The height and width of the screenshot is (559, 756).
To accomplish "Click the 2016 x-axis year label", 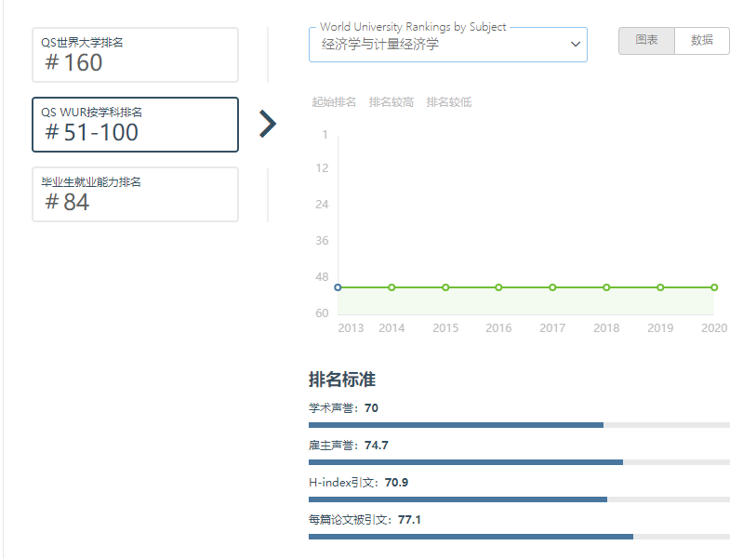I will [x=498, y=328].
